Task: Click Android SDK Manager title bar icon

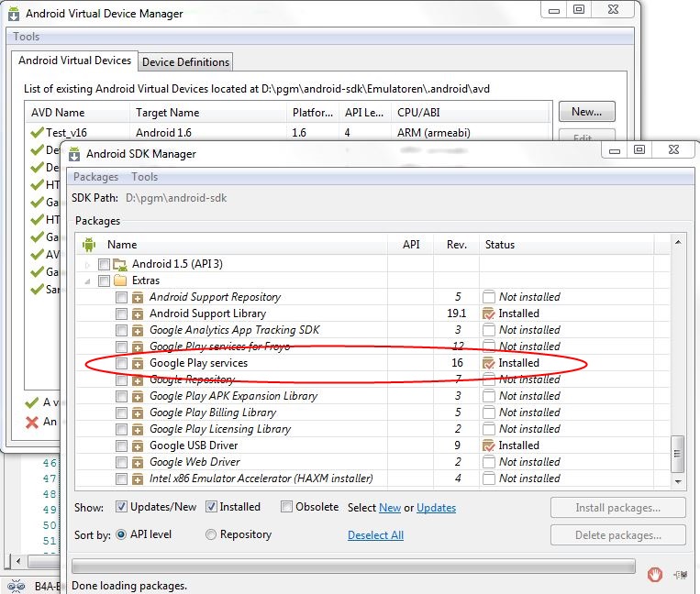Action: (x=74, y=154)
